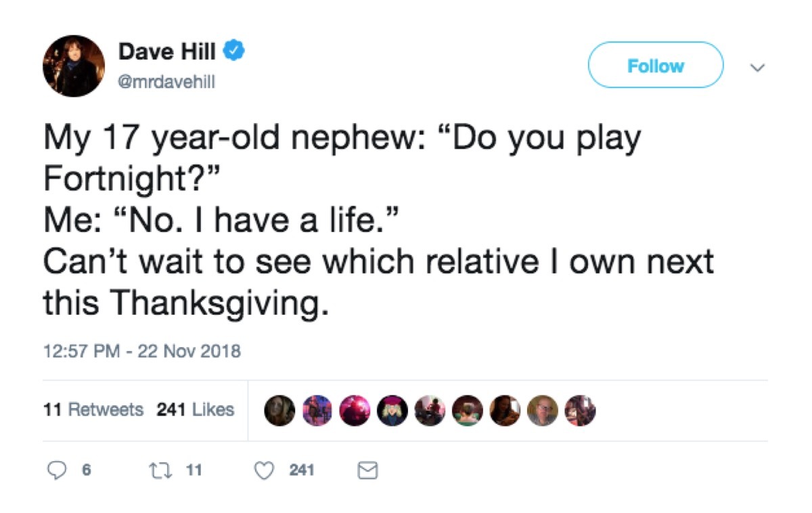Click the Dave Hill display name
Screen dimensions: 812x513
167,51
